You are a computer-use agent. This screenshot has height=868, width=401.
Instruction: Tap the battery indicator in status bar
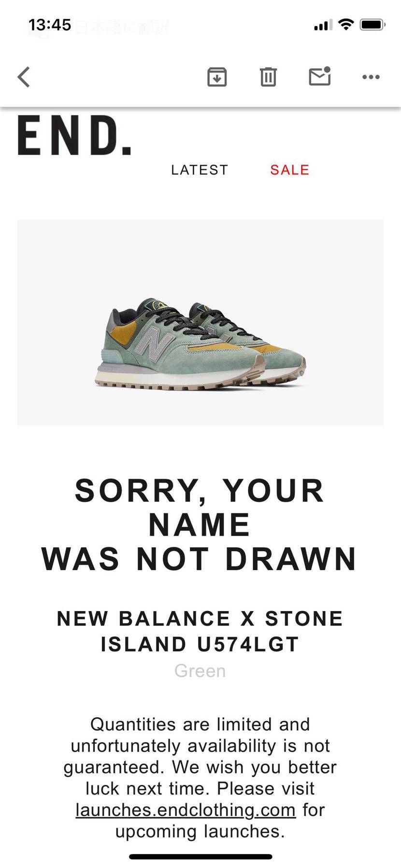pos(372,25)
